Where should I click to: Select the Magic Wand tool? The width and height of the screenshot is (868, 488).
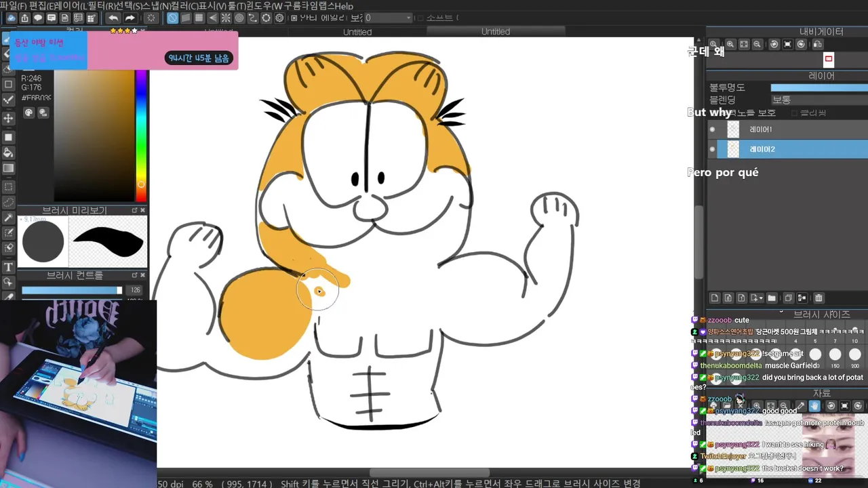[8, 218]
